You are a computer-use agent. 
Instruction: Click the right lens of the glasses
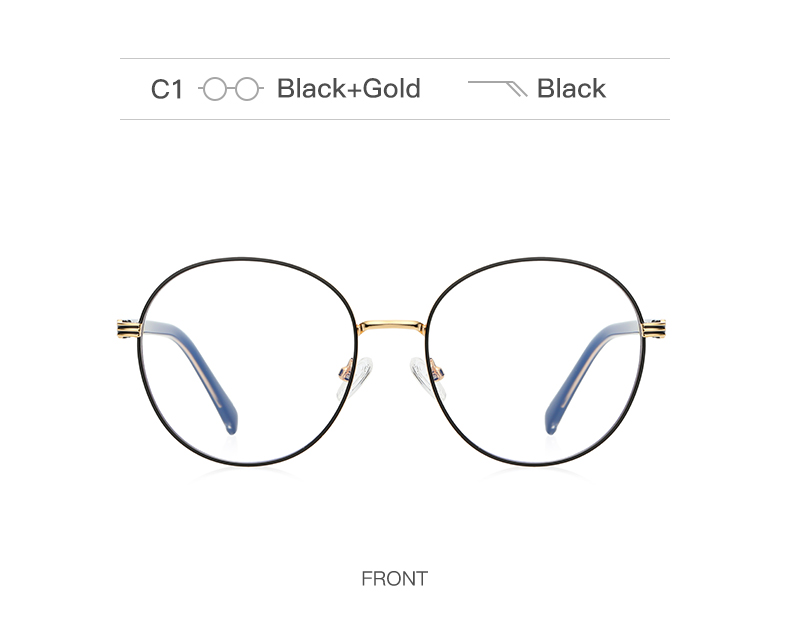click(536, 361)
